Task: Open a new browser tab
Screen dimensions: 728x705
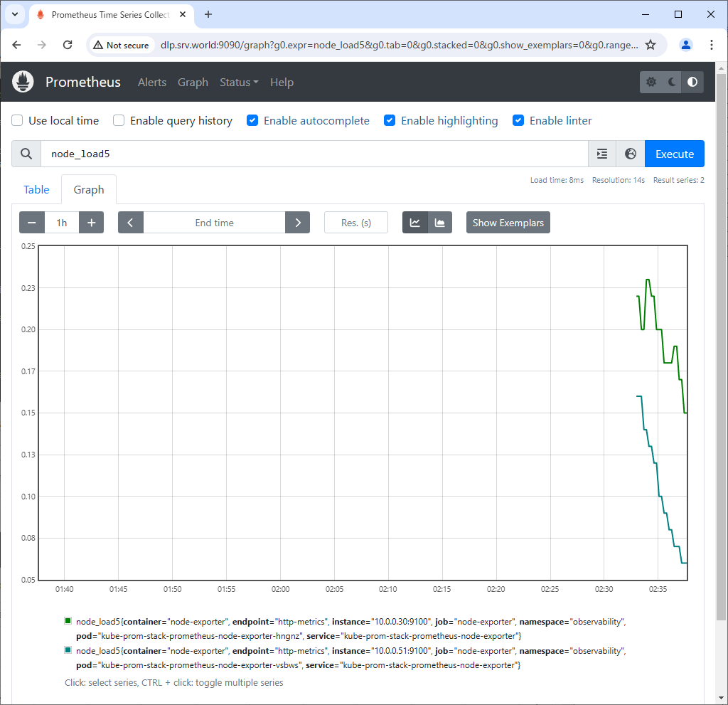Action: [208, 14]
